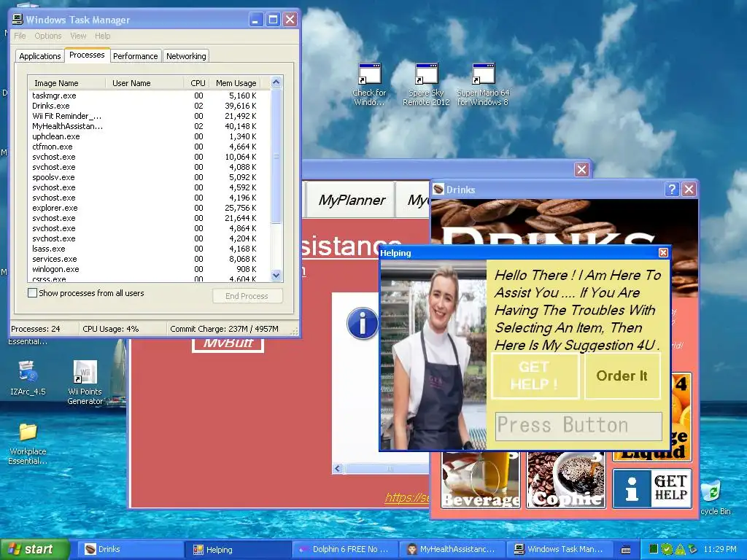
Task: Open Wii Points Generator shortcut
Action: [x=85, y=383]
